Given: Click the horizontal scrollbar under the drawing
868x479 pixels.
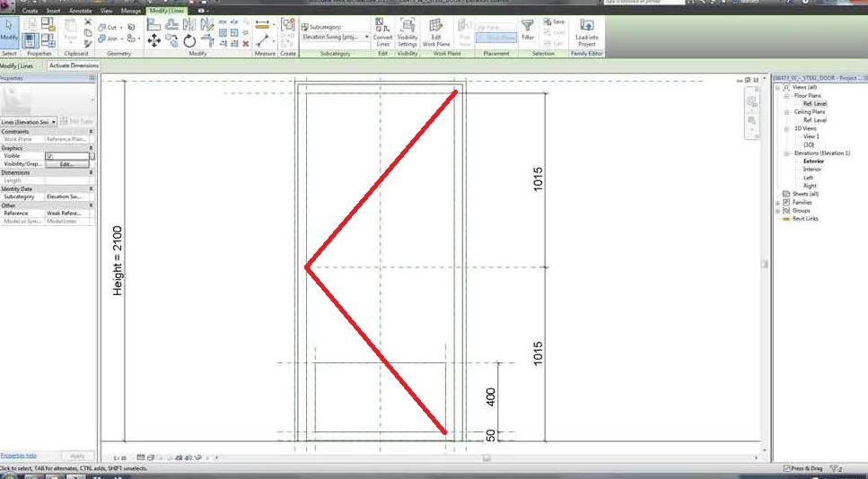Looking at the screenshot, I should [x=486, y=458].
